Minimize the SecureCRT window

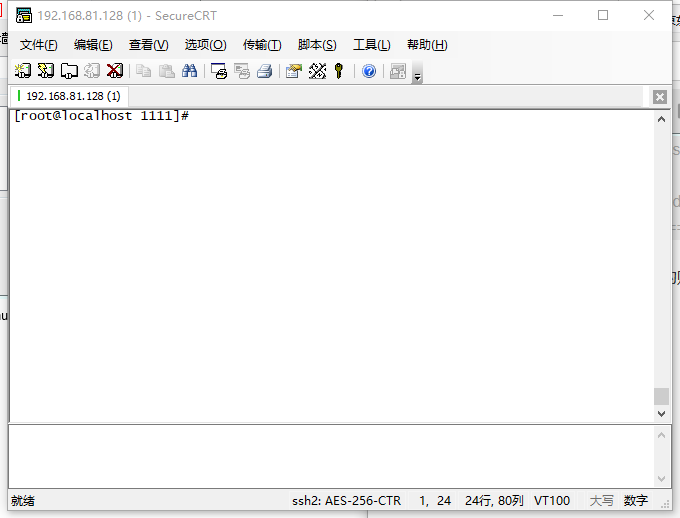click(558, 16)
